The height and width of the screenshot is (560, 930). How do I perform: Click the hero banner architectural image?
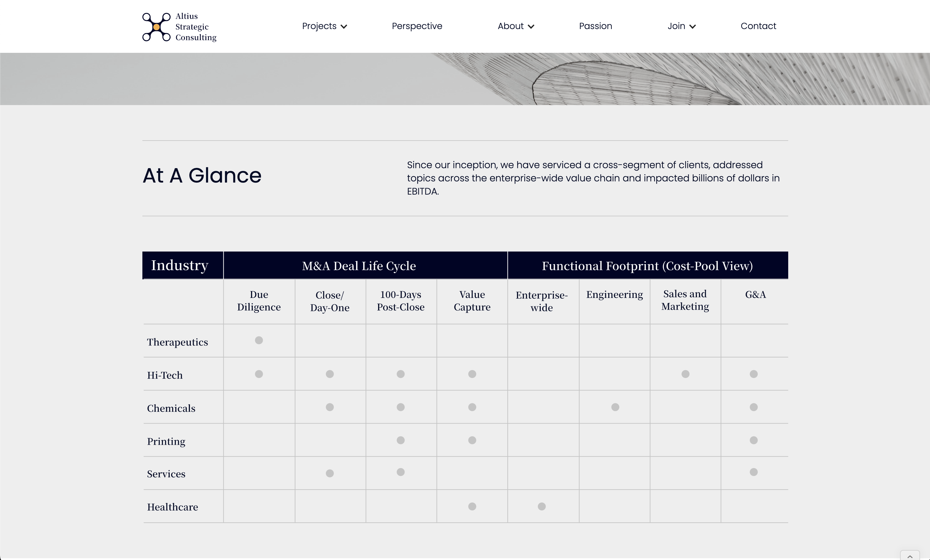pyautogui.click(x=642, y=79)
